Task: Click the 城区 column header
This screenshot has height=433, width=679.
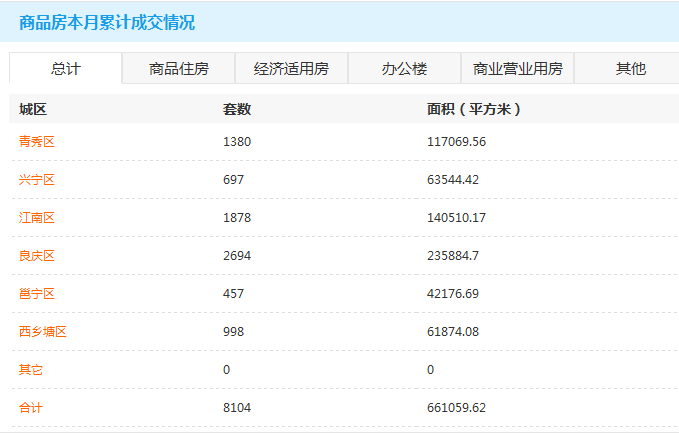Action: point(33,109)
